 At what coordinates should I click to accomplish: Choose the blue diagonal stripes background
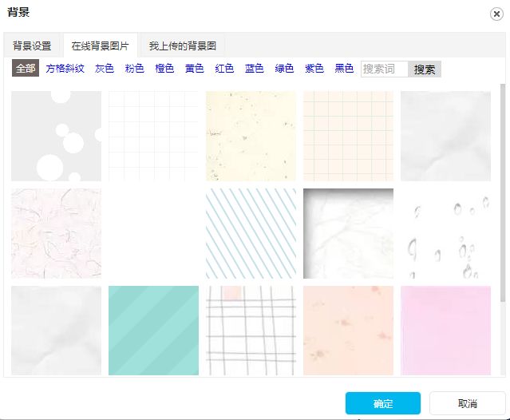tap(251, 234)
